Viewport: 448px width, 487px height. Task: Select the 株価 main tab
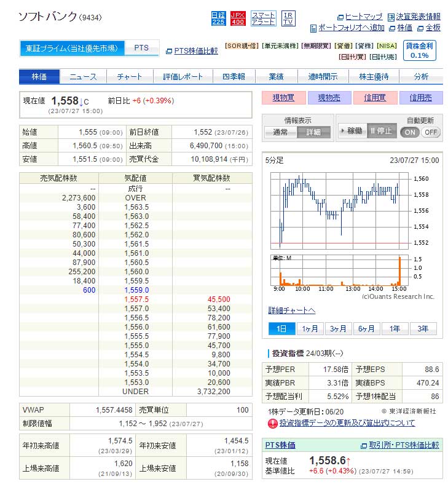point(39,76)
